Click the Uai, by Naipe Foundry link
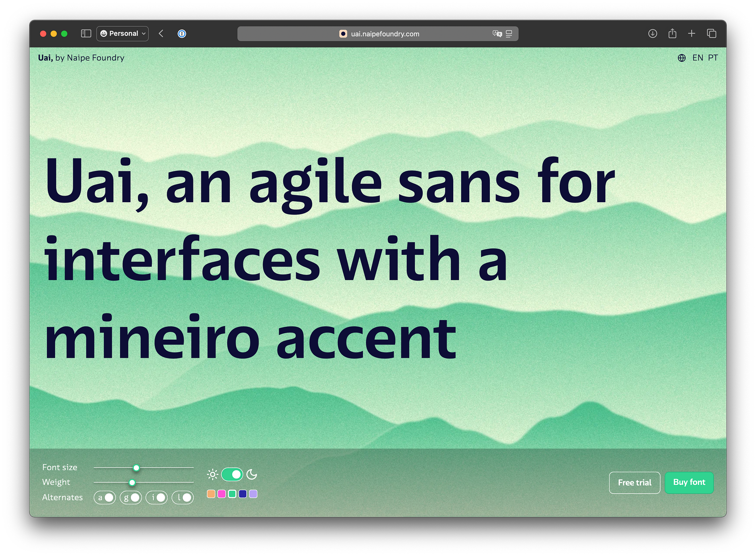The width and height of the screenshot is (756, 556). (81, 58)
